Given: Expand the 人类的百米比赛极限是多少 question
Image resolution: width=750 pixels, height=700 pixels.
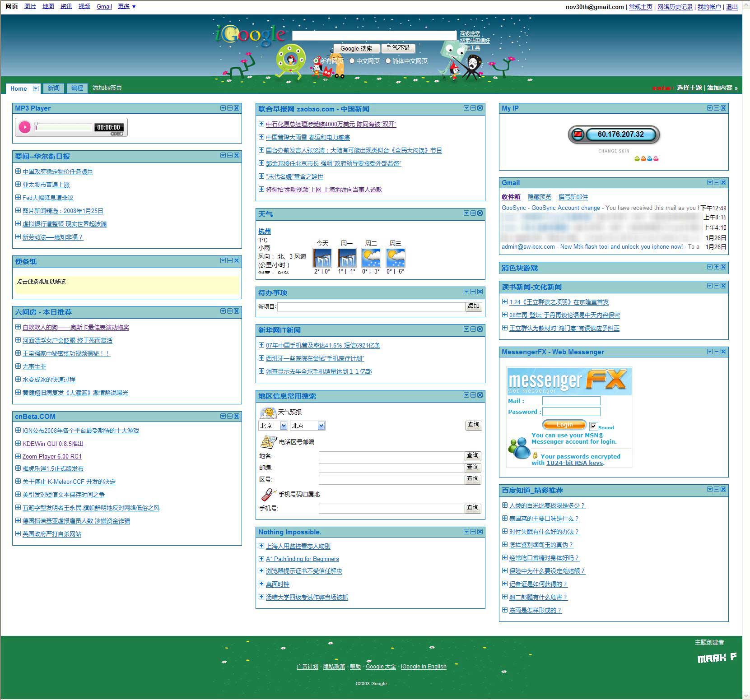Looking at the screenshot, I should 505,505.
